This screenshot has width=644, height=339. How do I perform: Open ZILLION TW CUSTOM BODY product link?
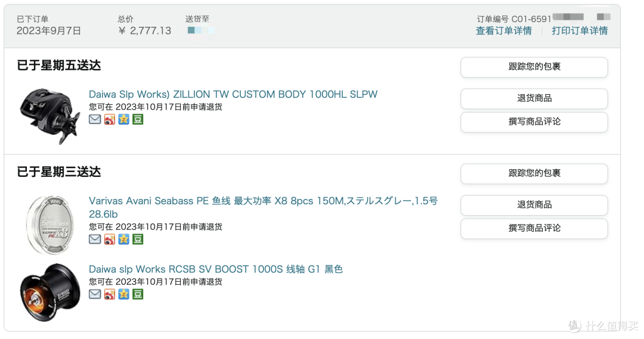coord(233,94)
